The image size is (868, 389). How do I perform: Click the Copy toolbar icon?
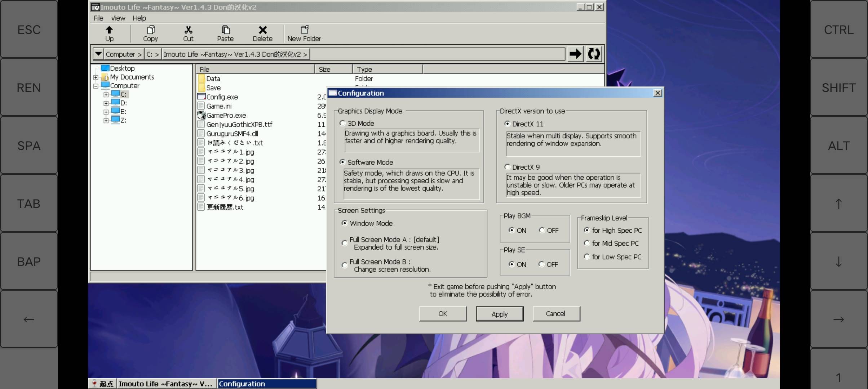click(x=151, y=33)
